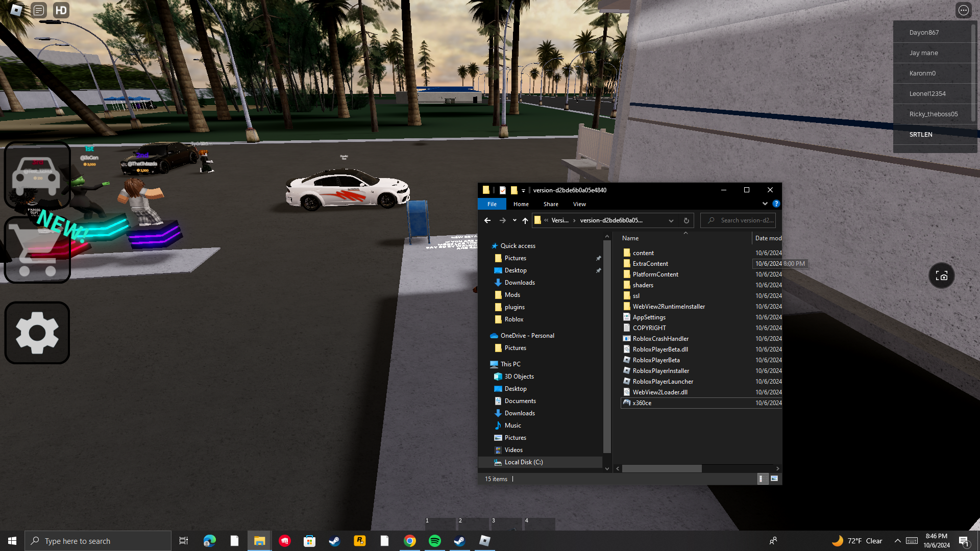
Task: Open the Share ribbon tab
Action: point(551,204)
